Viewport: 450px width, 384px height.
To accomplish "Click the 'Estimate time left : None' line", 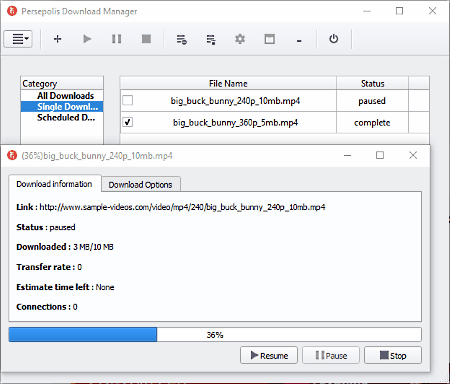I will pyautogui.click(x=65, y=287).
